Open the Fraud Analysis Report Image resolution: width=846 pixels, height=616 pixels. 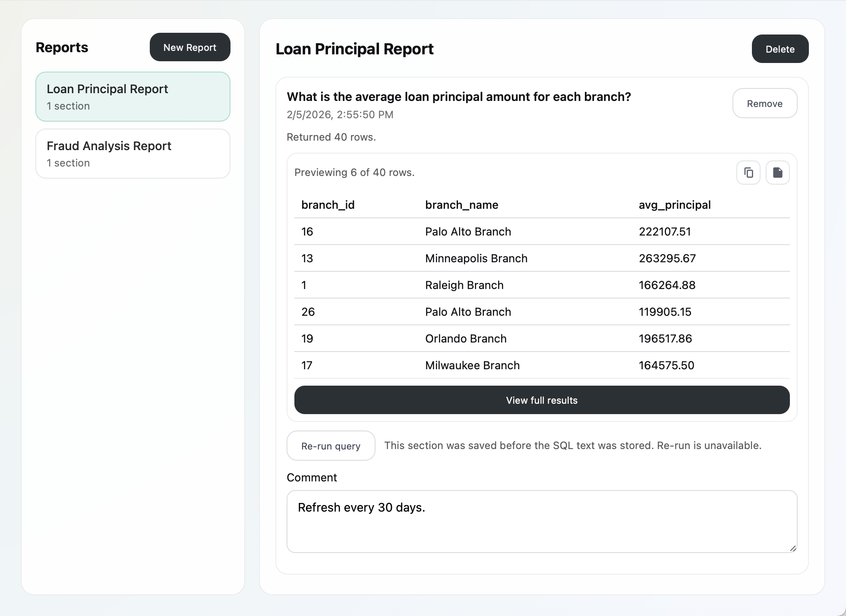(x=133, y=154)
